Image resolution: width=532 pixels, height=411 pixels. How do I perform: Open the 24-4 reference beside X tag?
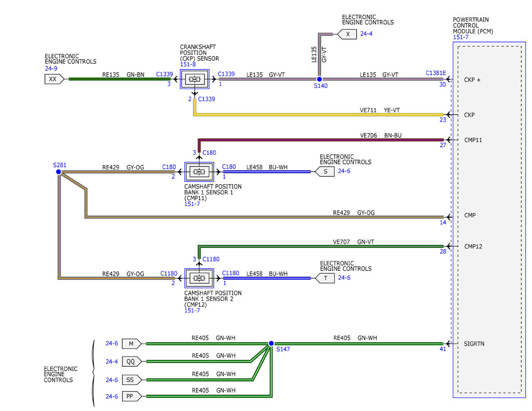point(367,33)
